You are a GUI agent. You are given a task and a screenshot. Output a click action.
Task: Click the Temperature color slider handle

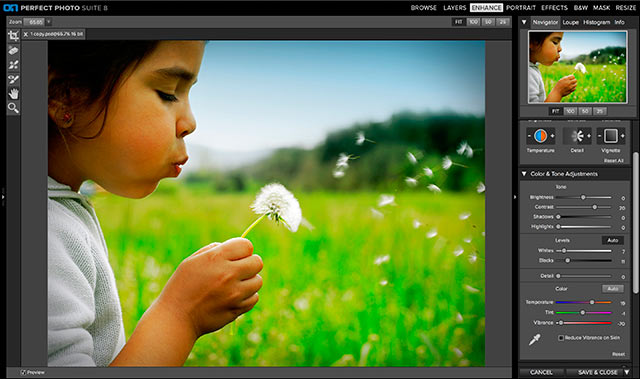pyautogui.click(x=592, y=302)
